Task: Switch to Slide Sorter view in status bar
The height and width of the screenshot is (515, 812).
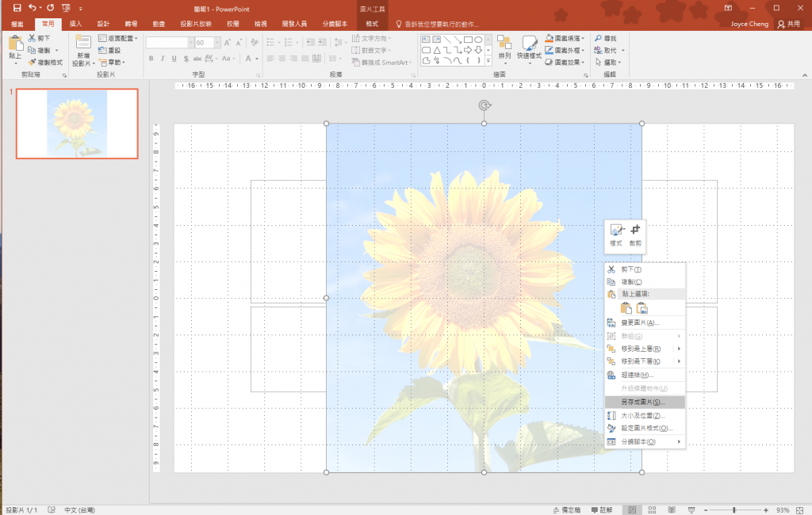Action: coord(652,509)
